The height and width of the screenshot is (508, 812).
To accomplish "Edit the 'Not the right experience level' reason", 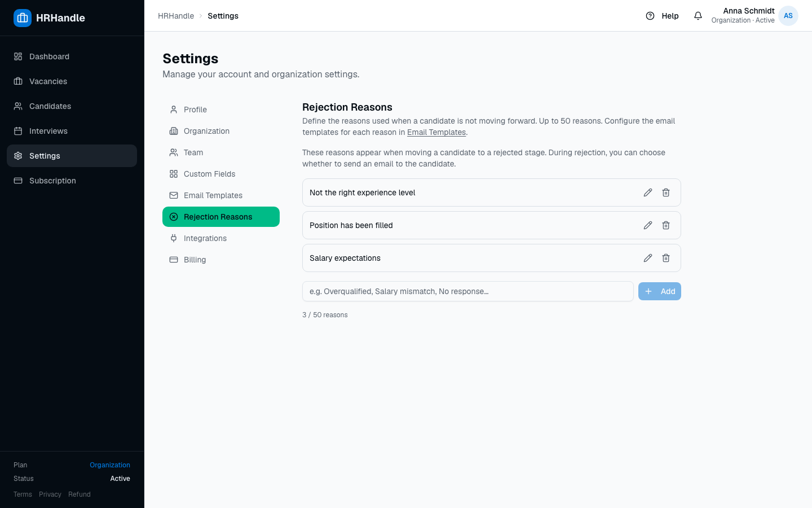I will (x=648, y=192).
